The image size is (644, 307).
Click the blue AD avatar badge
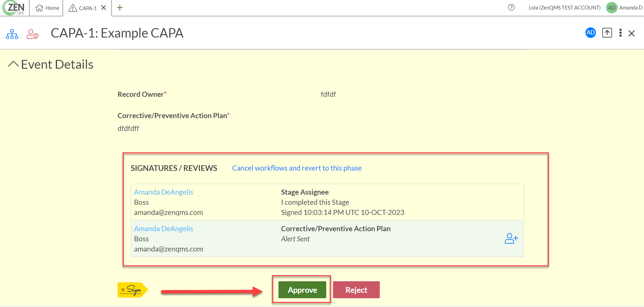click(x=590, y=33)
